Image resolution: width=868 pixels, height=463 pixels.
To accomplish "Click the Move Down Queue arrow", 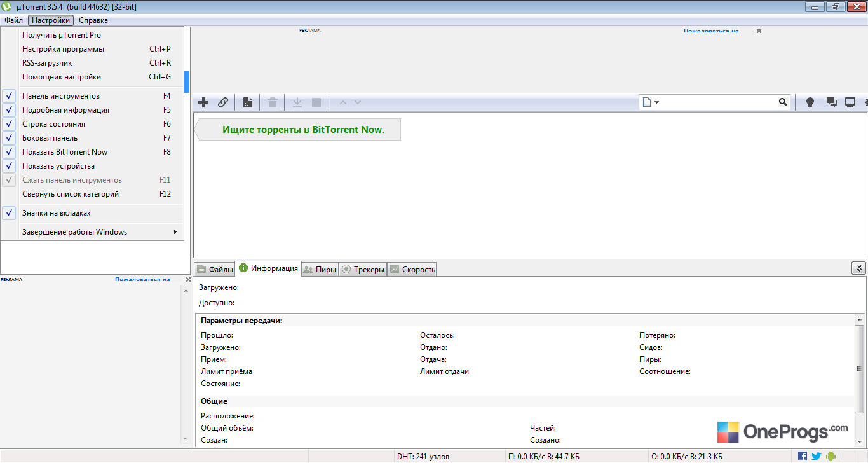I will (358, 102).
